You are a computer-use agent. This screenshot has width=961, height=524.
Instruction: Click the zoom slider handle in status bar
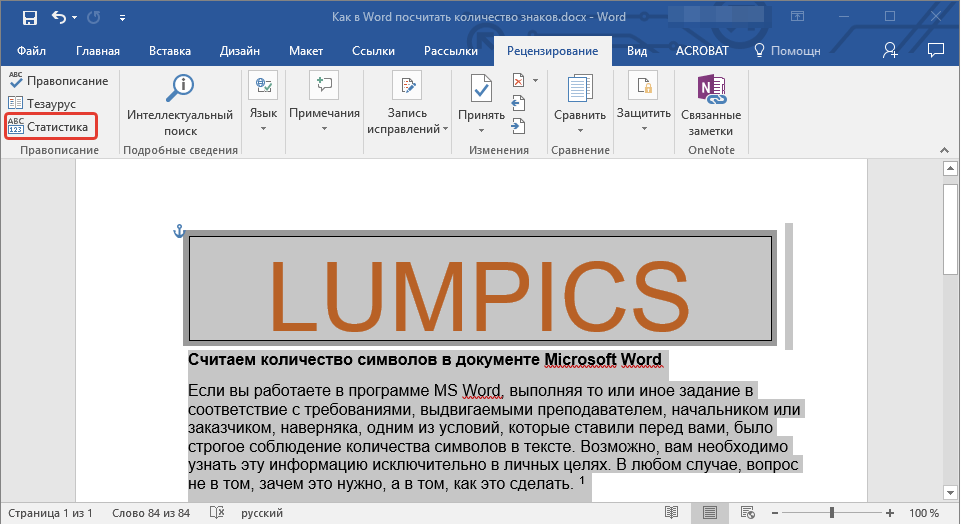[x=831, y=513]
